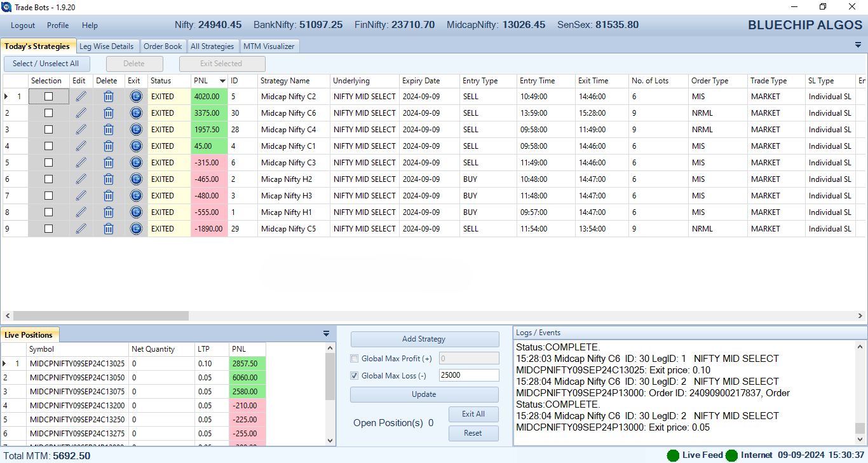This screenshot has height=463, width=868.
Task: Open tab strip overflow dropdown arrow
Action: click(858, 45)
